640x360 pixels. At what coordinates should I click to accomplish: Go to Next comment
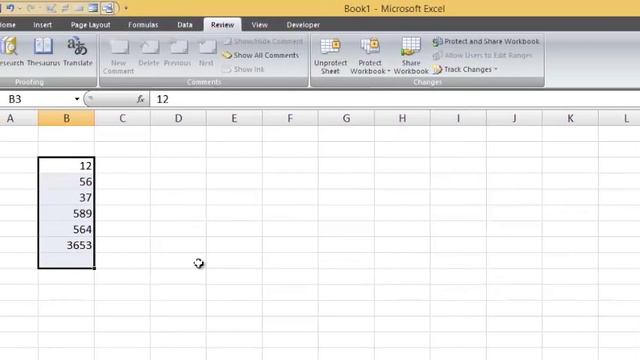click(206, 53)
